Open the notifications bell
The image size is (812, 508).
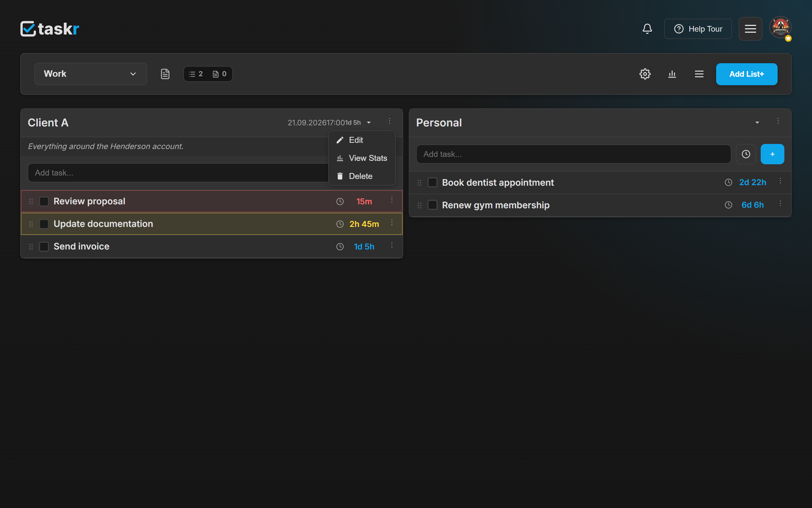tap(647, 29)
